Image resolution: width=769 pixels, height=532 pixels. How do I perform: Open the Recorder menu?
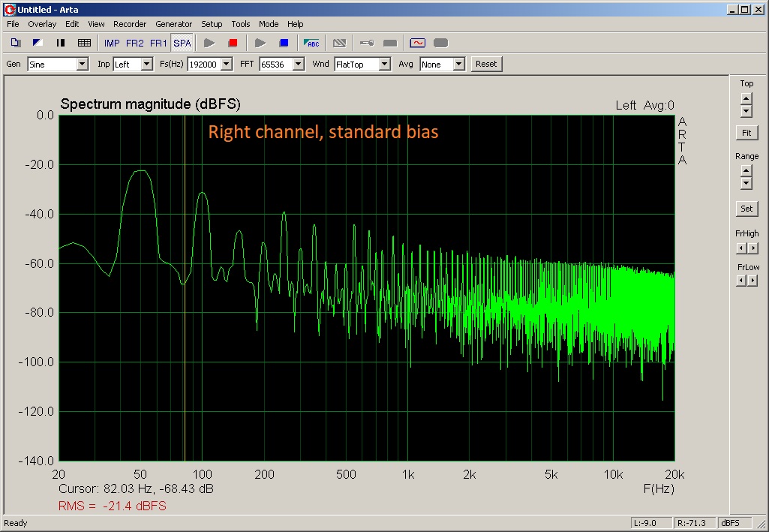(x=130, y=24)
